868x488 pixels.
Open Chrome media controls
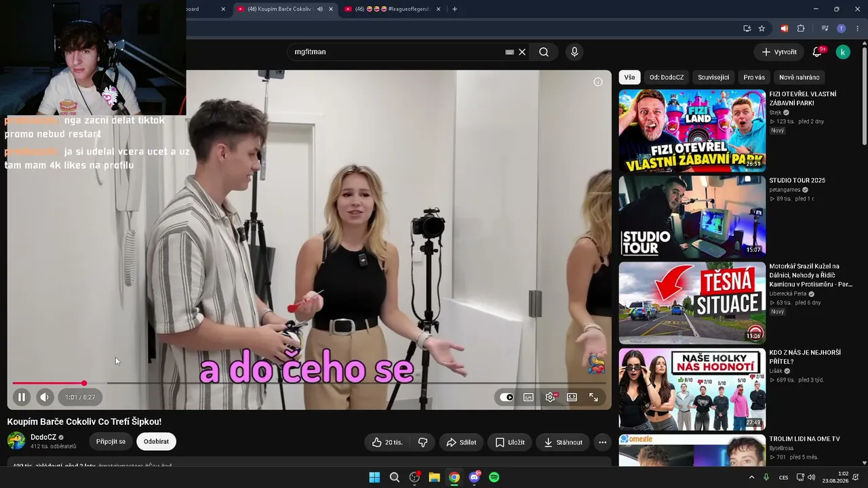[x=825, y=28]
